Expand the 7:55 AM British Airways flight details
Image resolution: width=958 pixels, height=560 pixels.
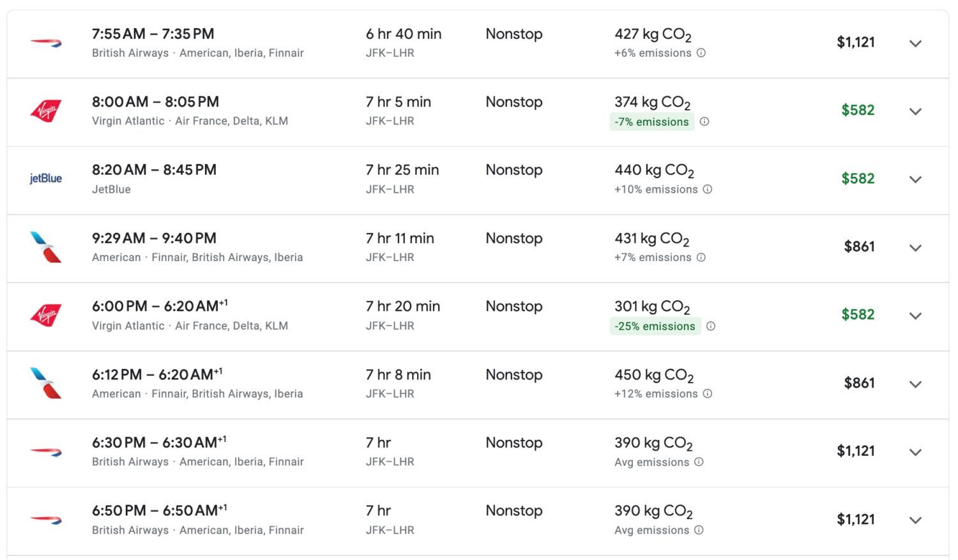(915, 43)
